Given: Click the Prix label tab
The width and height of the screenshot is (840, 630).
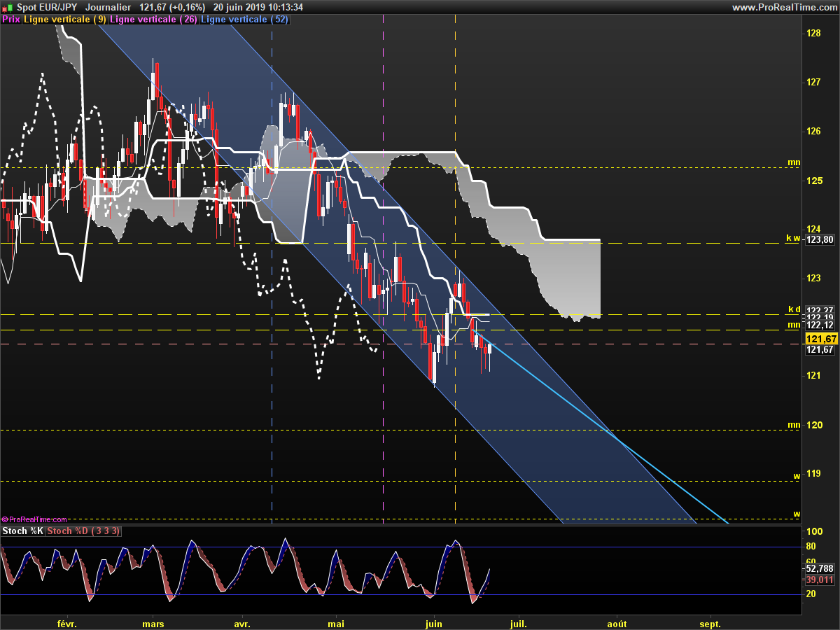Looking at the screenshot, I should pyautogui.click(x=11, y=20).
